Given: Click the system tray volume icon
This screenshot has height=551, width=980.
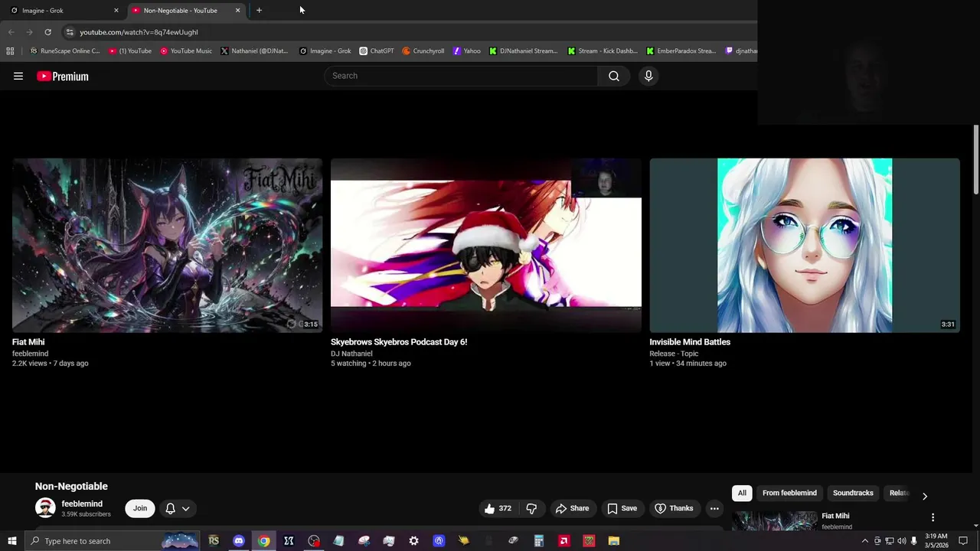Looking at the screenshot, I should coord(901,541).
